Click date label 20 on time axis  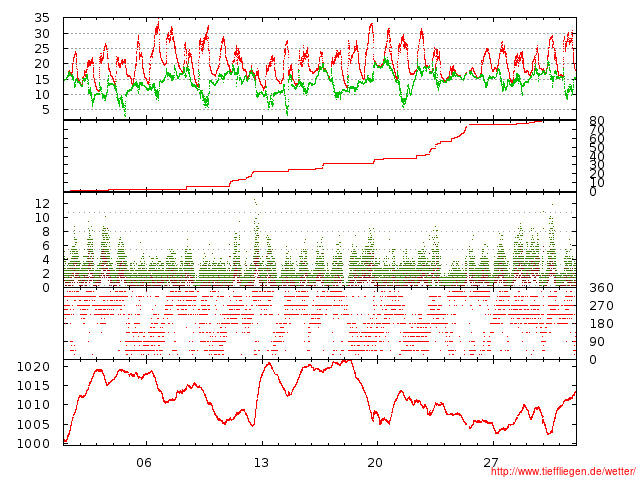click(x=375, y=463)
